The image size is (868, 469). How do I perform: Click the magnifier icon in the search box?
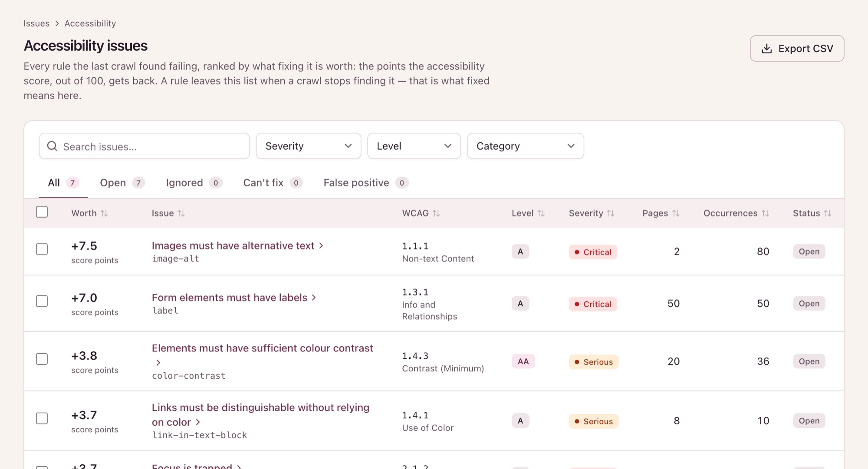point(52,146)
